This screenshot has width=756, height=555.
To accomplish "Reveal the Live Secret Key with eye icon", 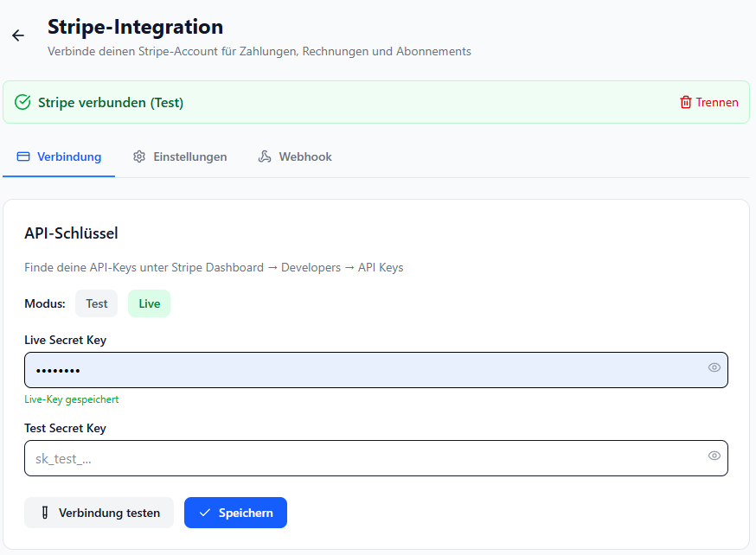I will coord(714,367).
